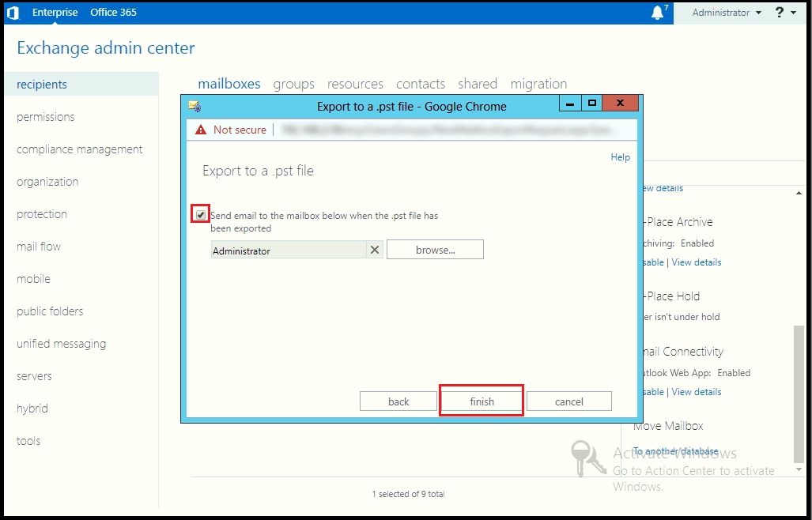The width and height of the screenshot is (812, 520).
Task: Open the contacts tab
Action: pyautogui.click(x=421, y=84)
